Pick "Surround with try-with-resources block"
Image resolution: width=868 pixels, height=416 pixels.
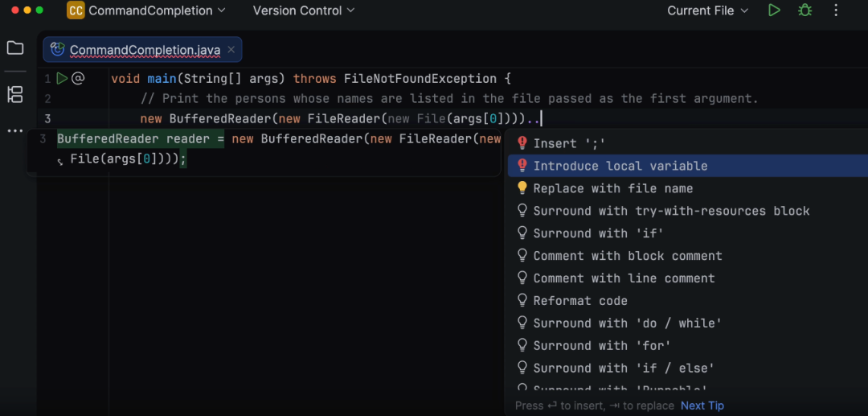tap(671, 211)
